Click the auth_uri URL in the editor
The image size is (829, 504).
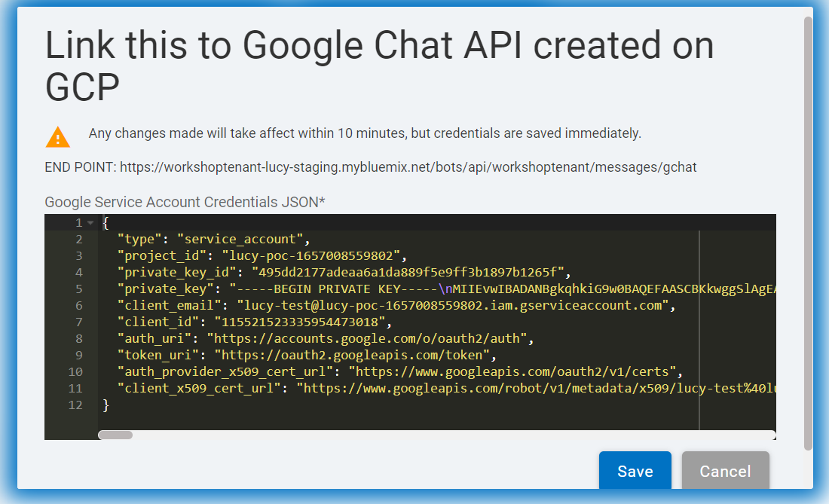tap(371, 338)
